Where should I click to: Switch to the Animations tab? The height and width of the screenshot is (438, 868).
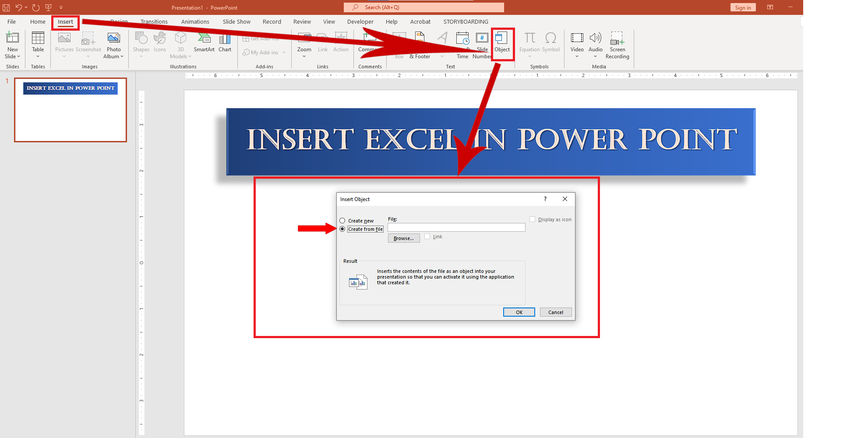(195, 21)
